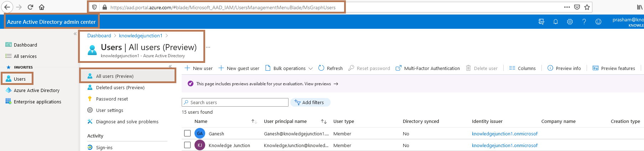
Task: Sort by User principal name arrows
Action: click(324, 122)
